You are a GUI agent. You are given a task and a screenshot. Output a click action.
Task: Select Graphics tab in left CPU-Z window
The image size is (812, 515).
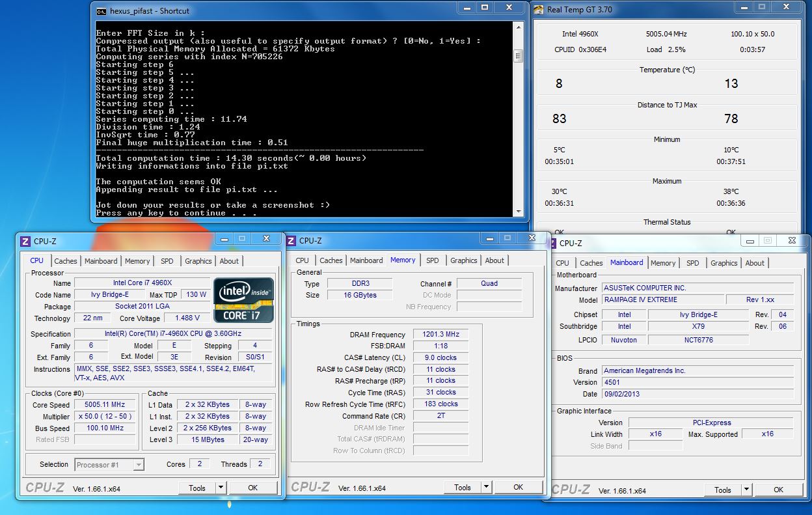click(198, 261)
